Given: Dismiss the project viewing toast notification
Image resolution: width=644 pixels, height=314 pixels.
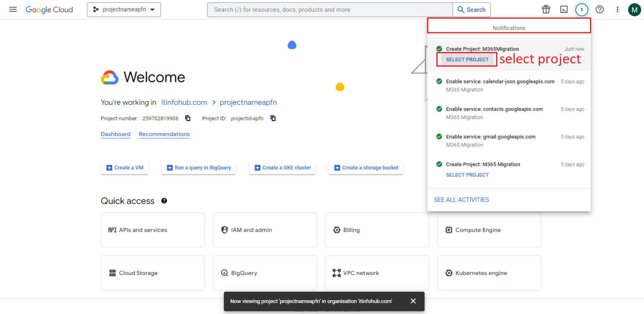Looking at the screenshot, I should pyautogui.click(x=413, y=301).
